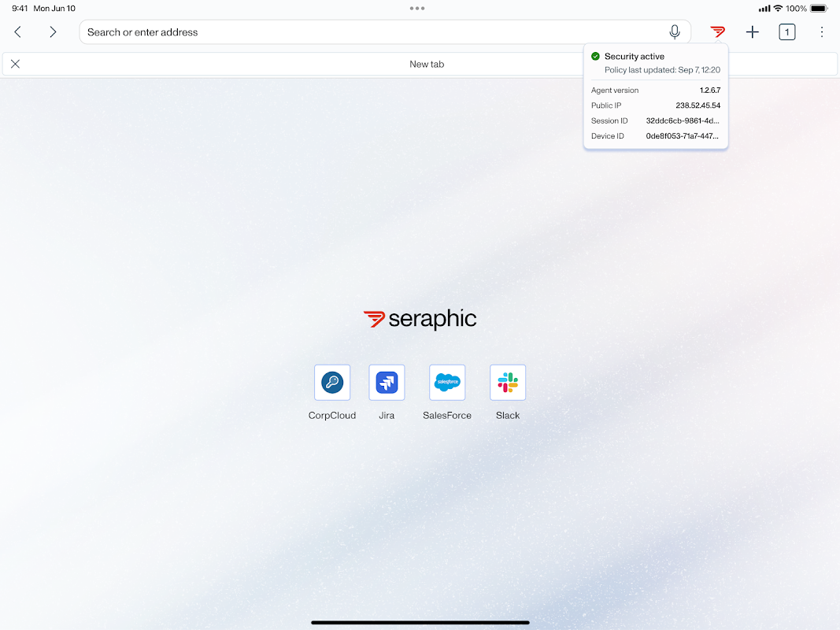The width and height of the screenshot is (840, 630).
Task: Open the CorpCloud shortcut icon
Action: point(332,383)
